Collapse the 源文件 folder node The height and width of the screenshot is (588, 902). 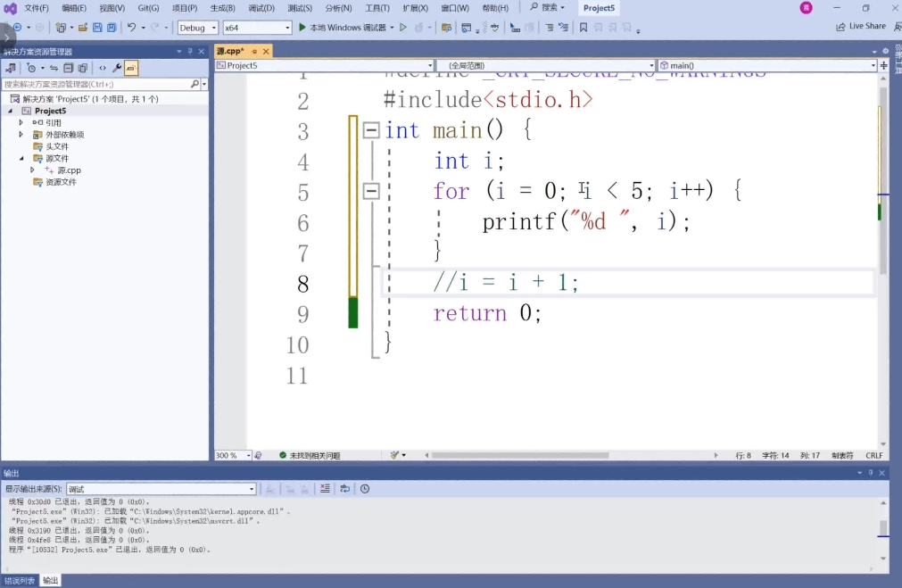point(21,158)
